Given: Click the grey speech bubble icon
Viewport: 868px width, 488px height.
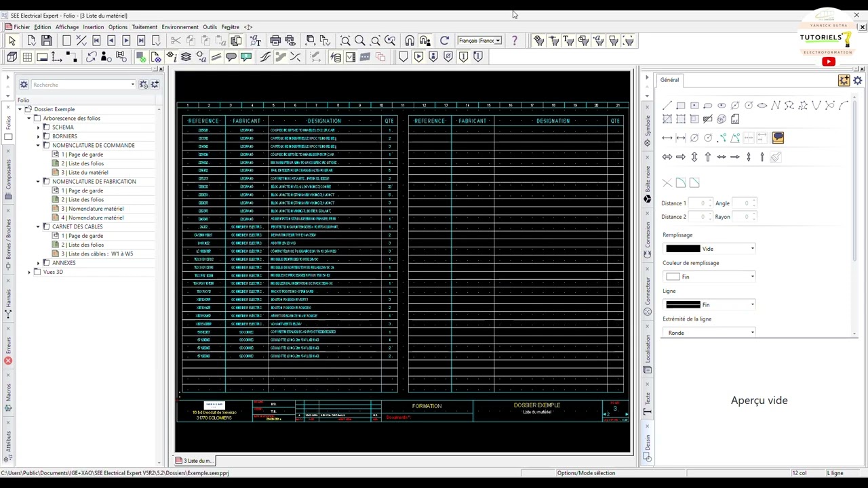Looking at the screenshot, I should tap(231, 57).
